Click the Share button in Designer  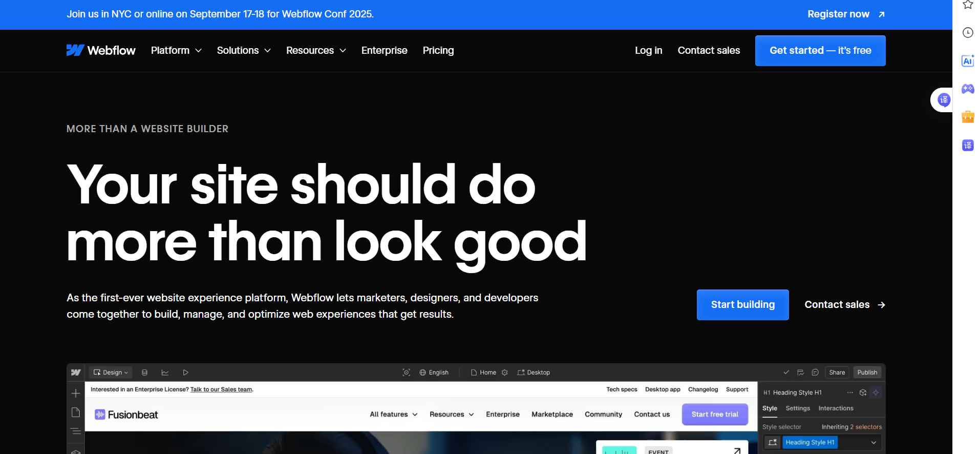coord(837,373)
